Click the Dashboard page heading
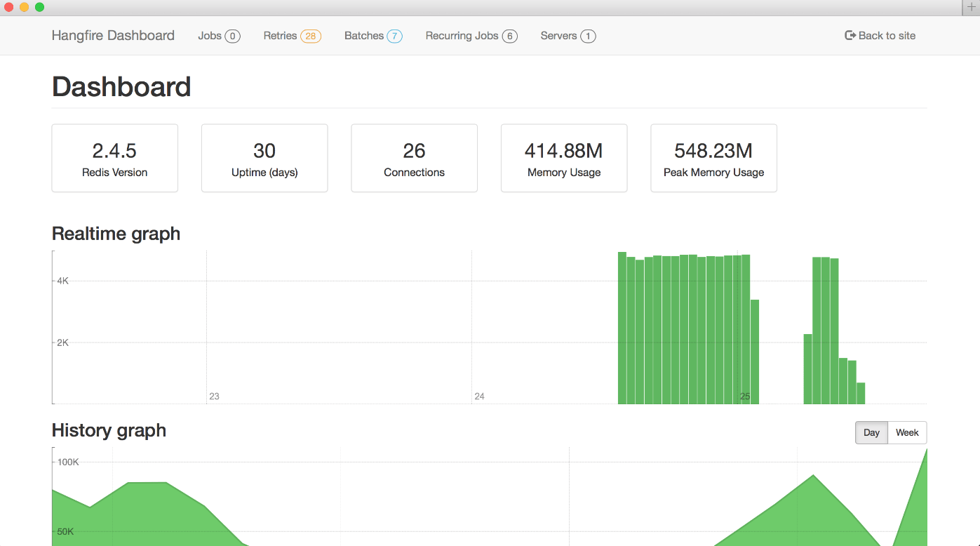The image size is (980, 546). (x=121, y=86)
